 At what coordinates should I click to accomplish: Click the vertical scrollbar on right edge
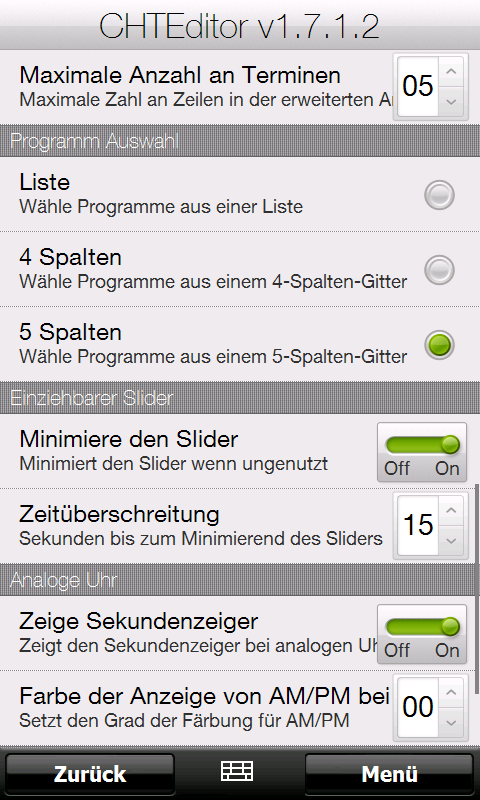[x=477, y=588]
